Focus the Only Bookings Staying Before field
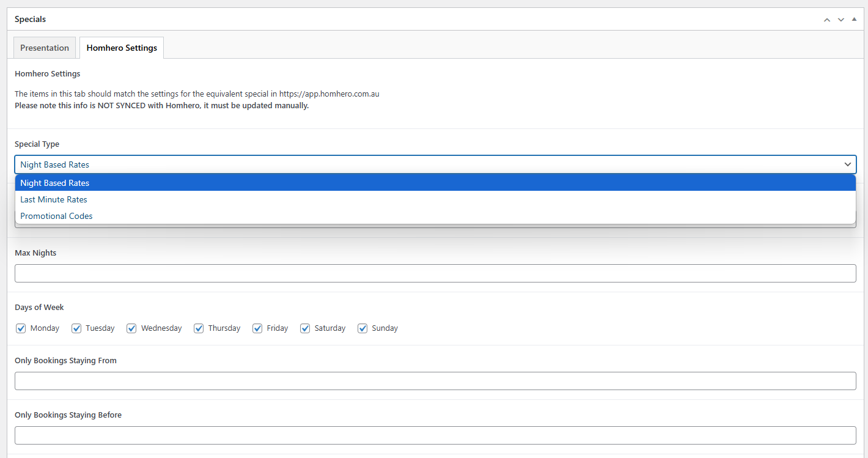 pyautogui.click(x=435, y=435)
